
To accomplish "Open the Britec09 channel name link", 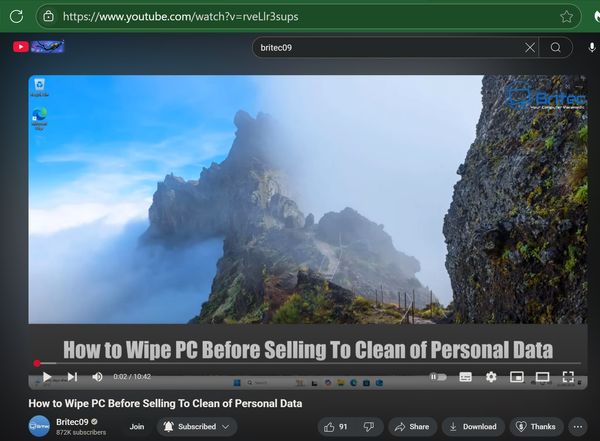I will point(72,422).
